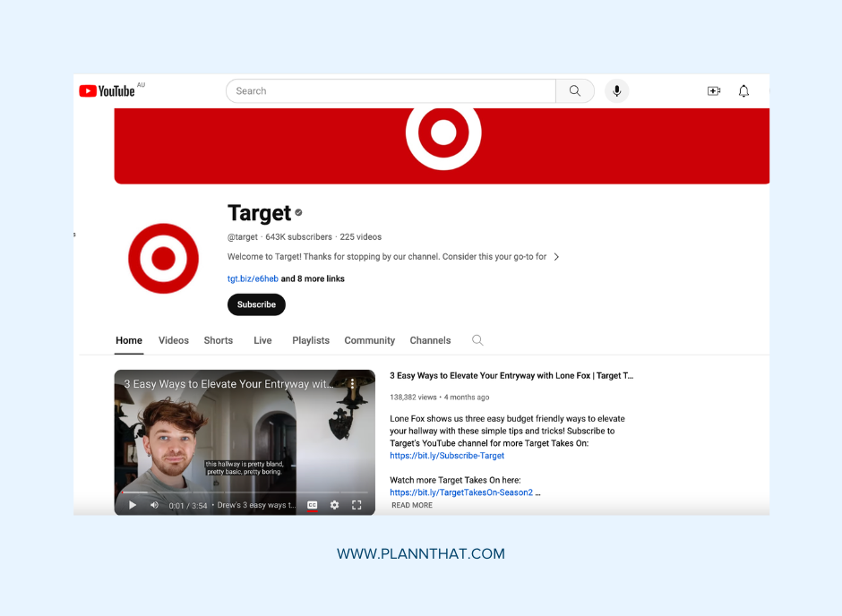Click the '138,382 views' text

pos(413,397)
